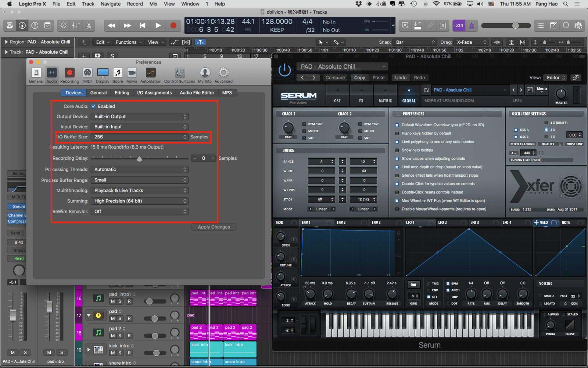Click the scissors editors icon
Screen dimensions: 588x368
89,25
